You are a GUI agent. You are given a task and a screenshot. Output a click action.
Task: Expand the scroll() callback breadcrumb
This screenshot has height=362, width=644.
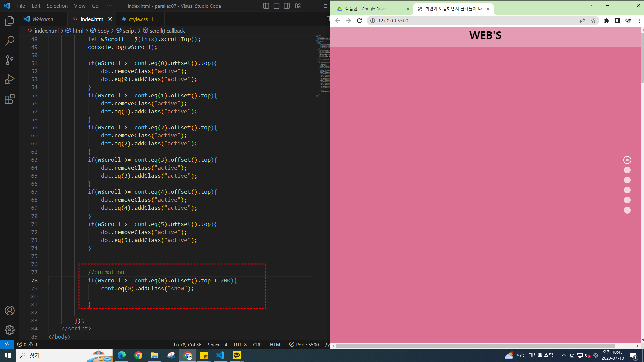(167, 31)
